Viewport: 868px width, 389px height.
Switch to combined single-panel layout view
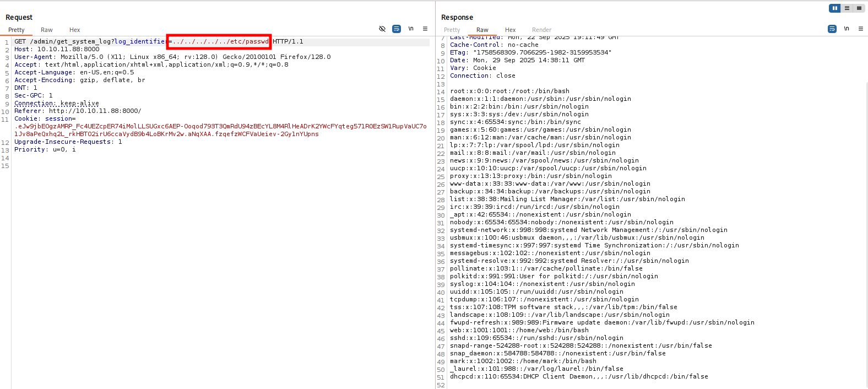pos(859,8)
